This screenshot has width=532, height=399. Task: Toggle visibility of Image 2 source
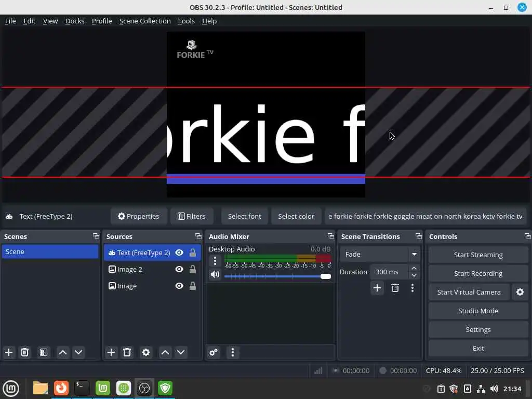(179, 269)
